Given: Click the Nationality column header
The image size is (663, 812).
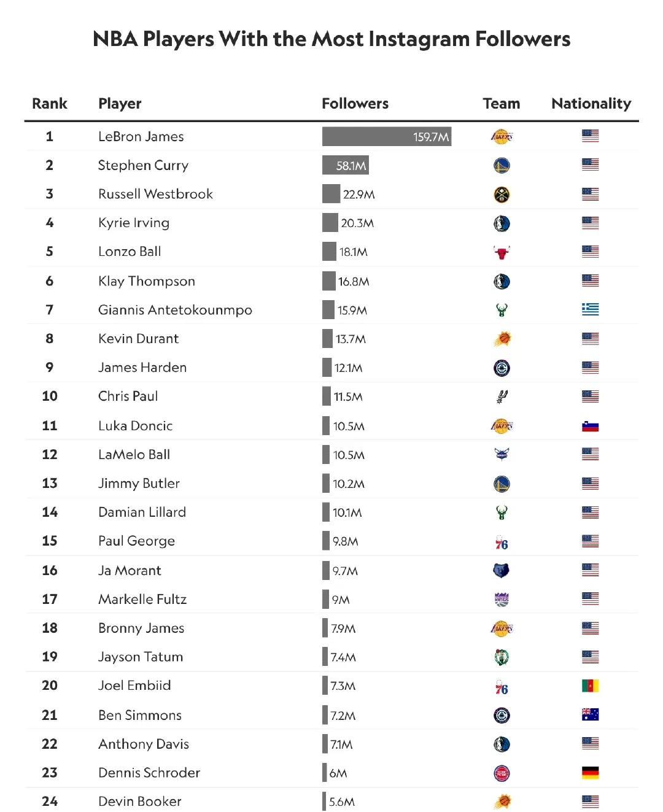Looking at the screenshot, I should [x=591, y=104].
